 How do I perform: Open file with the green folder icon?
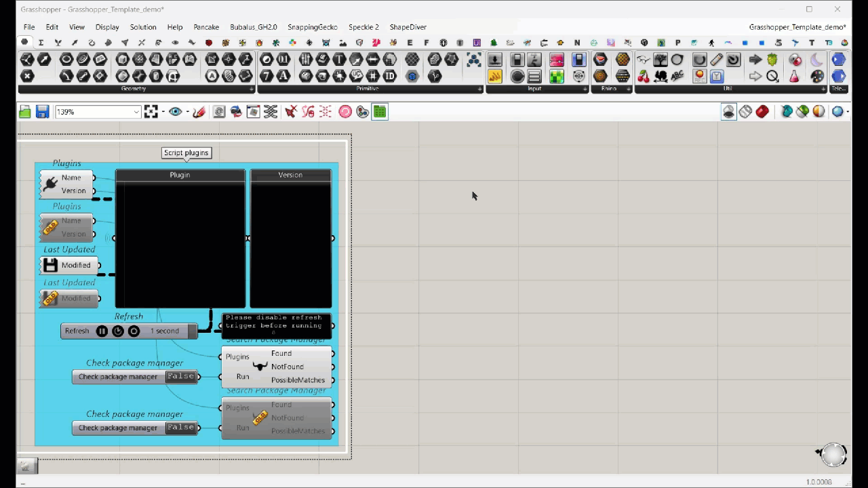point(25,112)
